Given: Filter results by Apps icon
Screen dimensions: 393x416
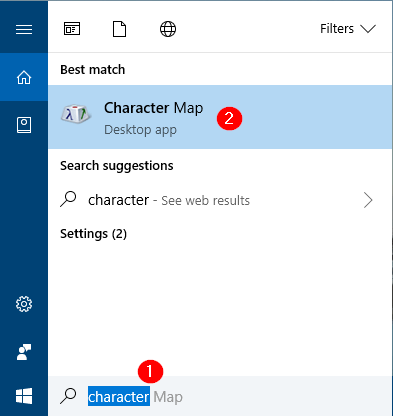Looking at the screenshot, I should 72,29.
